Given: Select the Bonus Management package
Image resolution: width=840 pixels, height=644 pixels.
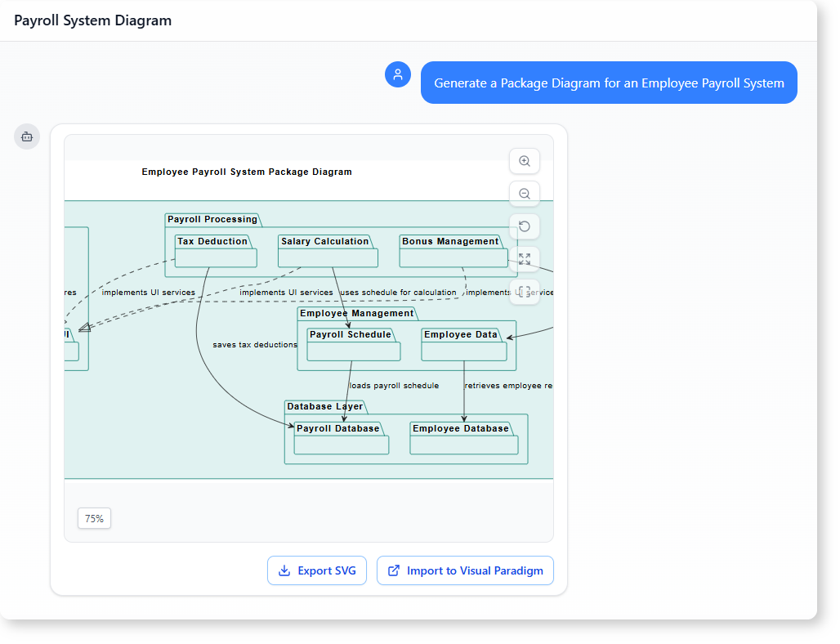Looking at the screenshot, I should [x=454, y=252].
